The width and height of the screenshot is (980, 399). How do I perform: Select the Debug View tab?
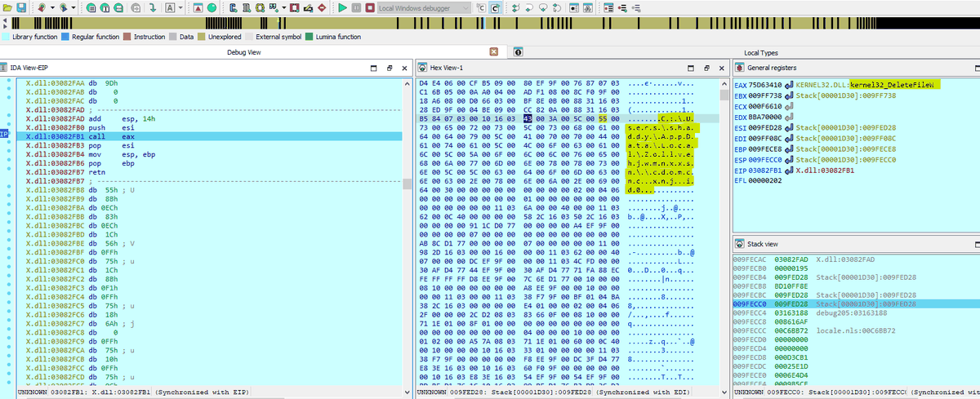pyautogui.click(x=243, y=51)
